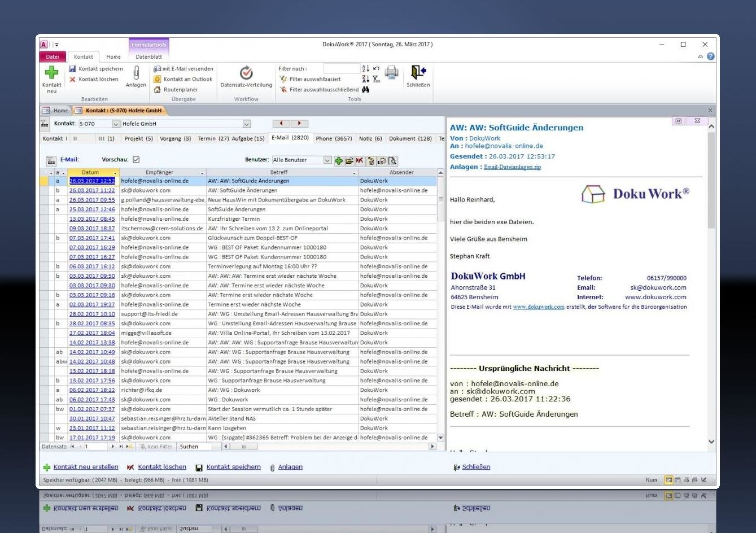Add new e-mail with green plus beside Benutzer
This screenshot has width=756, height=533.
click(339, 161)
